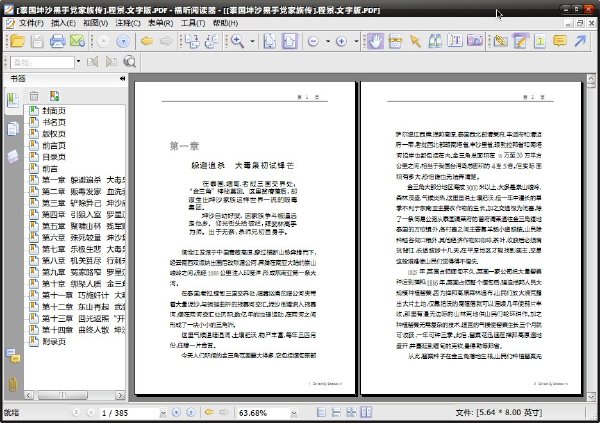Click the bookmark panel horizontal scrollbar thumb
This screenshot has width=600, height=423.
pyautogui.click(x=63, y=395)
